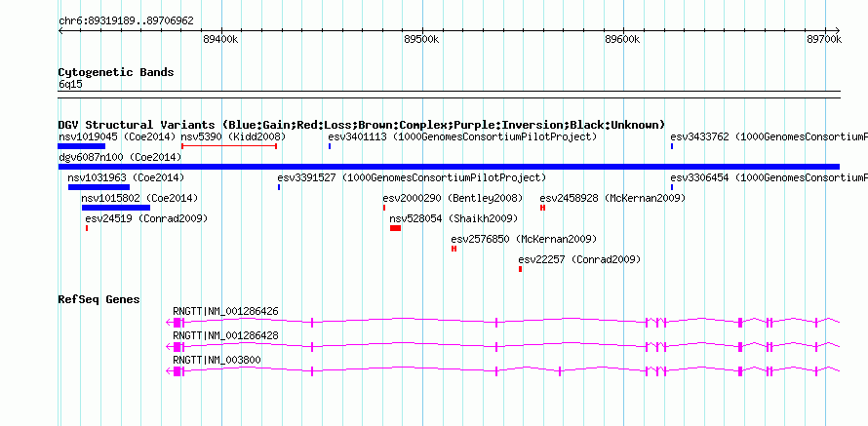Image resolution: width=868 pixels, height=426 pixels.
Task: Select the red nsv5390 loss bar
Action: [x=229, y=146]
